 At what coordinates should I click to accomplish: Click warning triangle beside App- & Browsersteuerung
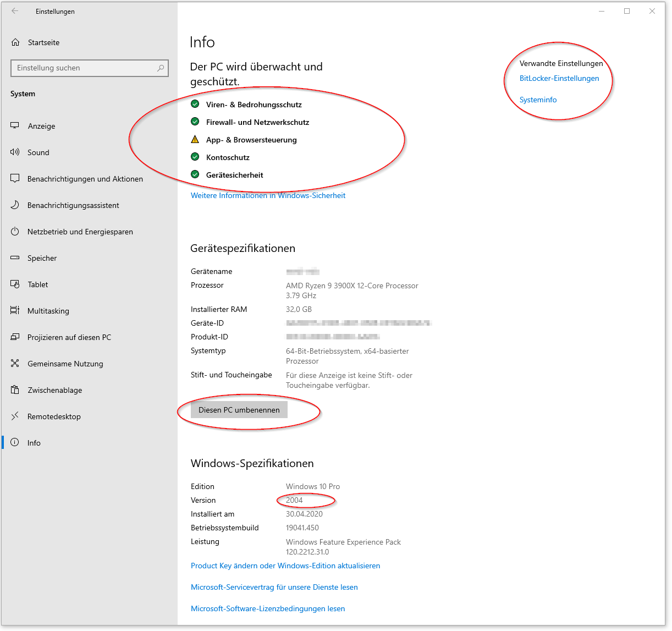[195, 139]
